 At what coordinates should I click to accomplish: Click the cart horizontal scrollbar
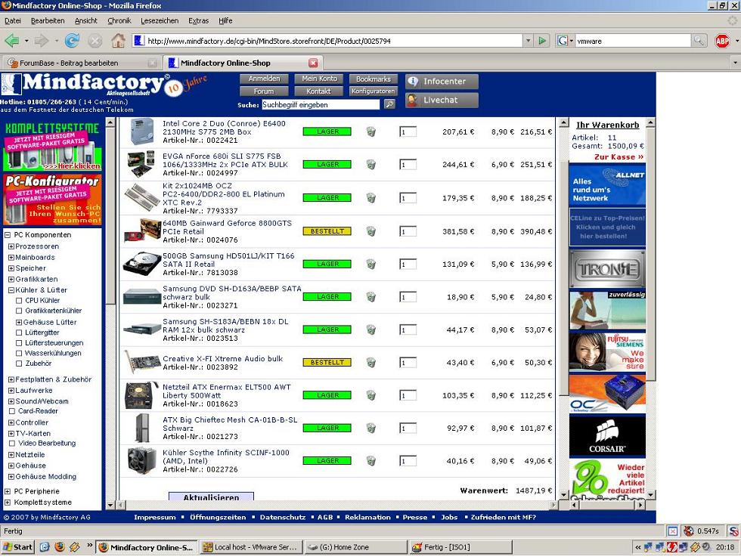pyautogui.click(x=337, y=506)
